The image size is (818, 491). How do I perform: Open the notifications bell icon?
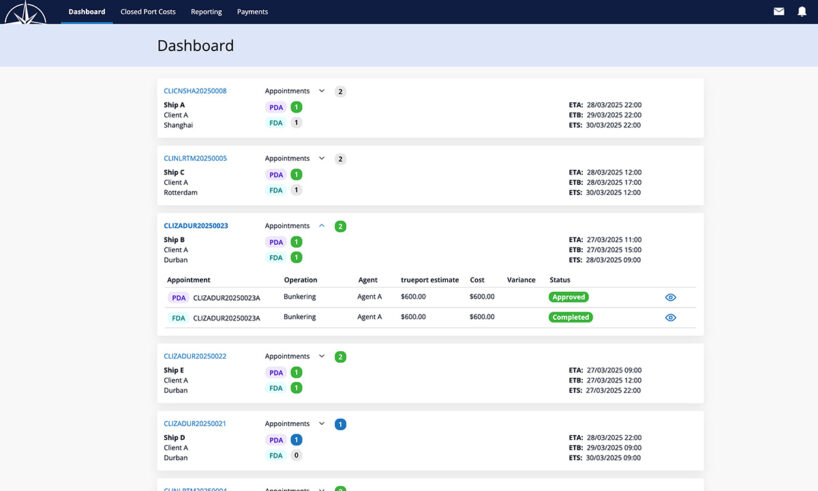[x=801, y=12]
